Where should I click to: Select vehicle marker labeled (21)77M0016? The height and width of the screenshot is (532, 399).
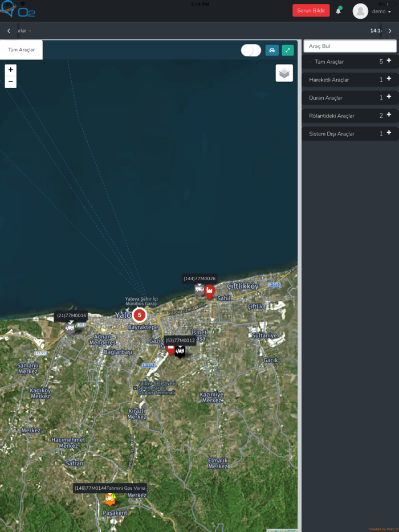[x=70, y=328]
